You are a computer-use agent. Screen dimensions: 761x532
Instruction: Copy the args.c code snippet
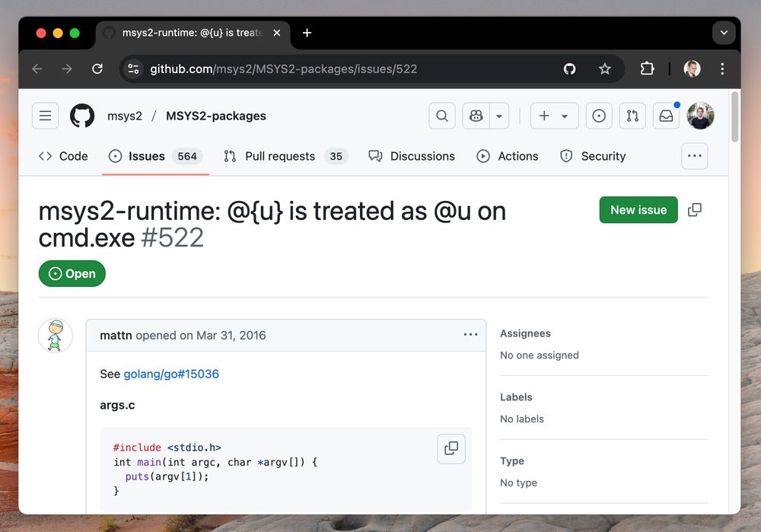tap(451, 448)
